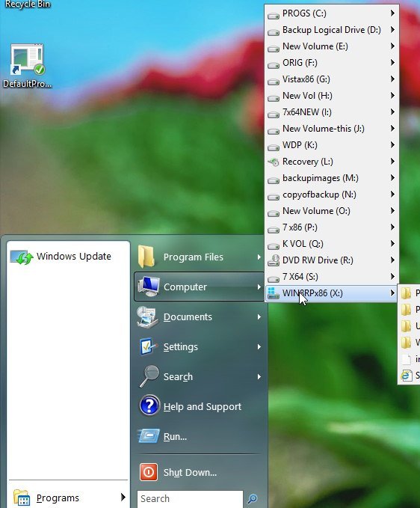This screenshot has width=420, height=508.
Task: Click the Search magnifying glass icon
Action: tap(149, 376)
